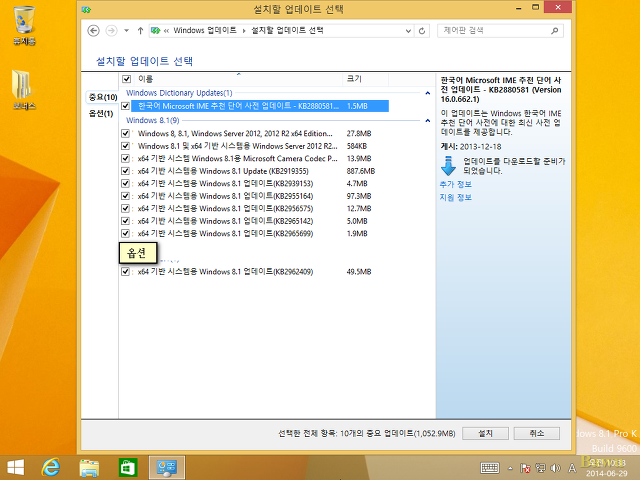Uncheck KB2956575 update checkbox
This screenshot has width=640, height=480.
(x=125, y=209)
